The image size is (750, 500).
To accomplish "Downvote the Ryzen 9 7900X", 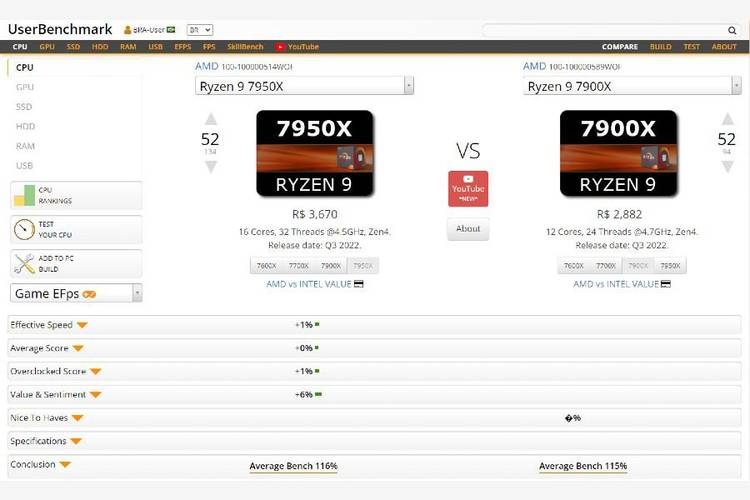I will coord(728,167).
